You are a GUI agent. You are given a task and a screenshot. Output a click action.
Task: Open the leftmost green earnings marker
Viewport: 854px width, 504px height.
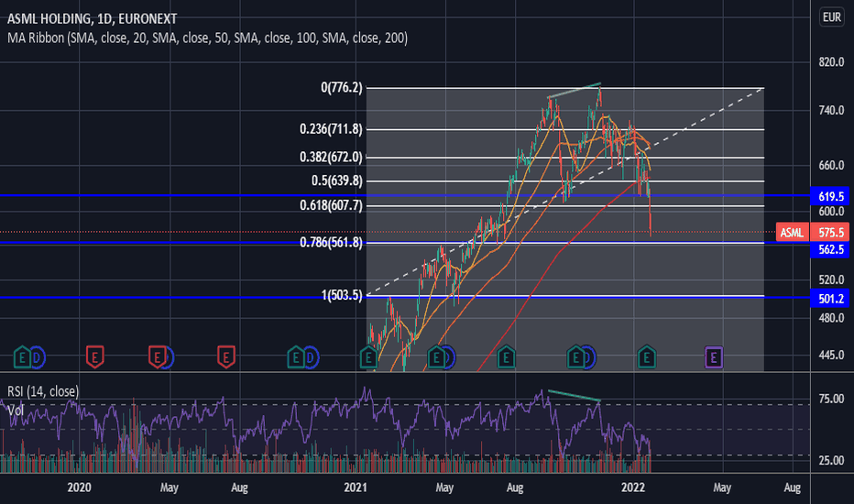tap(22, 357)
